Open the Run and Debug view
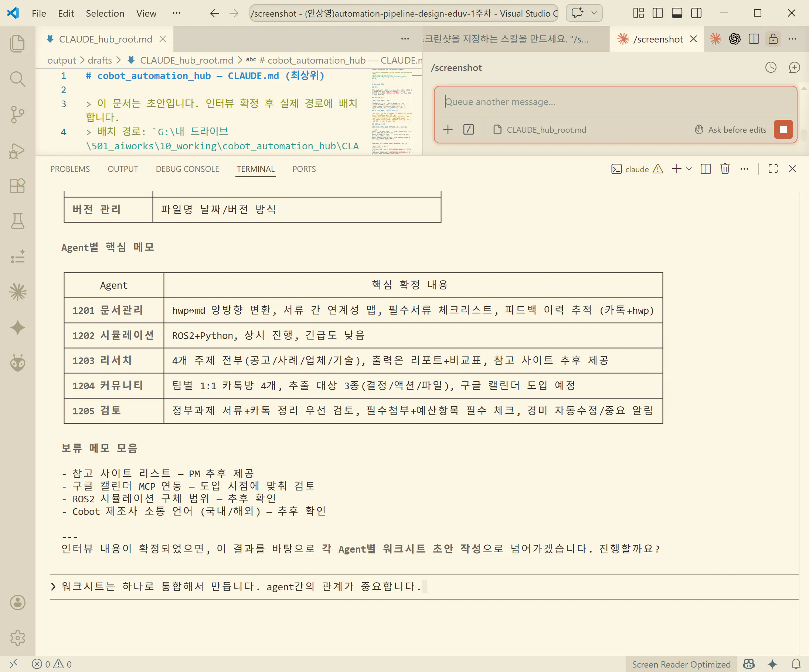The height and width of the screenshot is (672, 809). point(17,151)
